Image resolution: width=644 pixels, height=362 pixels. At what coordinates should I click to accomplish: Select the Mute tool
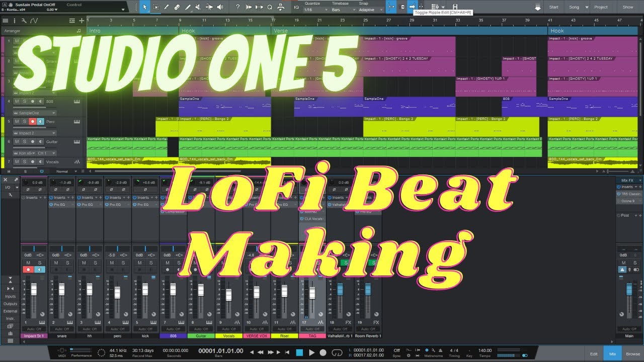[x=198, y=7]
